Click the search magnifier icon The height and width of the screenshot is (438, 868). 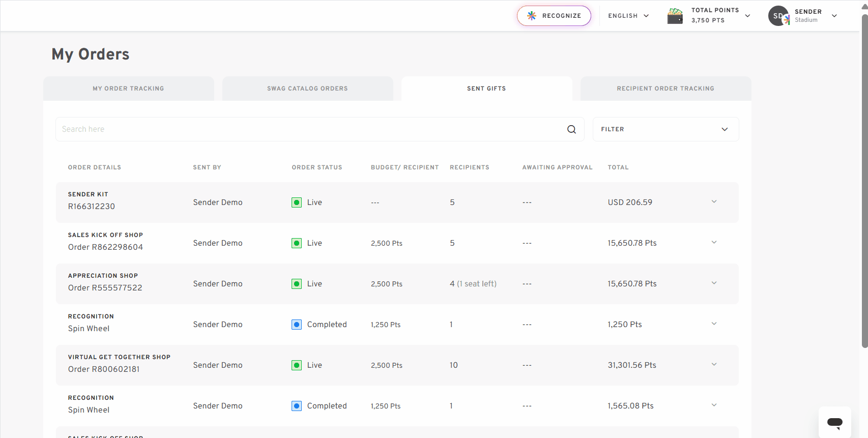(x=571, y=129)
